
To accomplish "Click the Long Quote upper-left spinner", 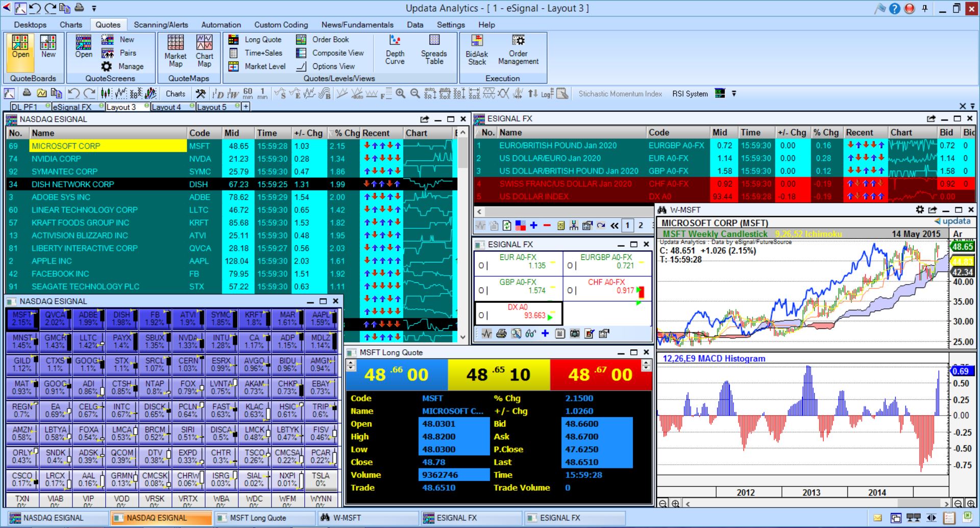I will tap(351, 365).
